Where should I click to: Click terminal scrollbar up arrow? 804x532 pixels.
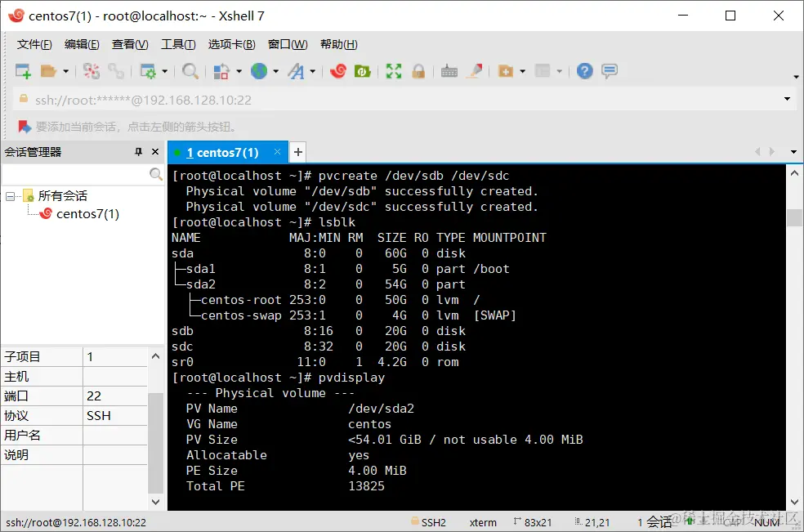point(794,173)
